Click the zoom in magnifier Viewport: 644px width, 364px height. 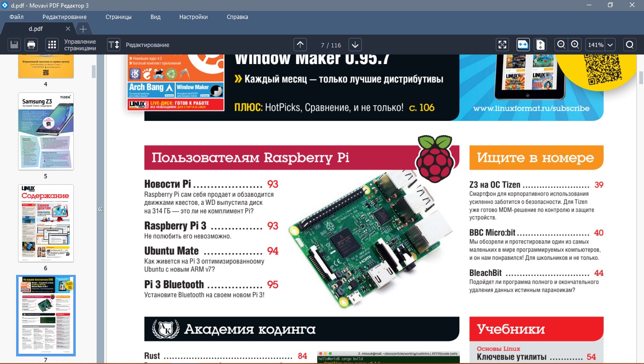575,45
